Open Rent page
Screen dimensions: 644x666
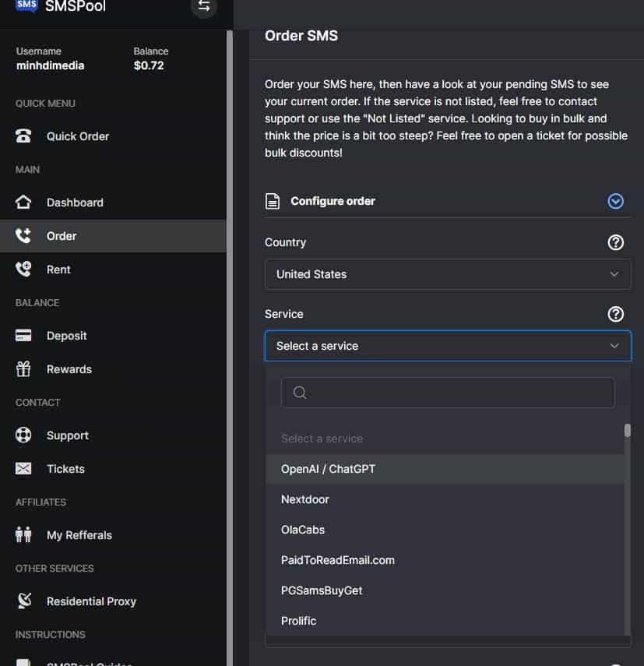pos(113,270)
